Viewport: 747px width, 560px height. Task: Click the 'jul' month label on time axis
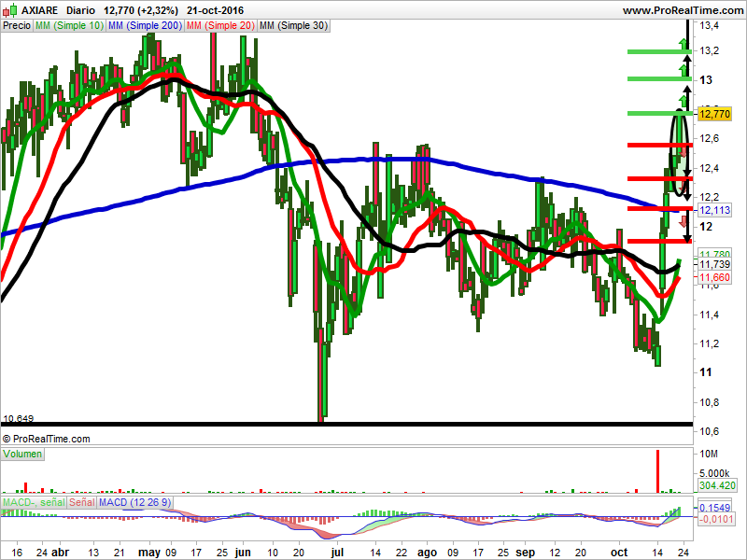coord(337,553)
